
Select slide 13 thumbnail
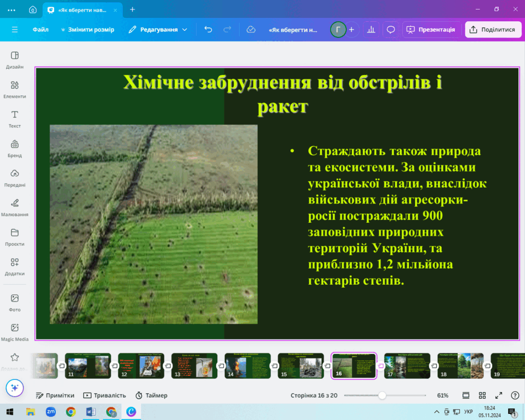click(194, 366)
